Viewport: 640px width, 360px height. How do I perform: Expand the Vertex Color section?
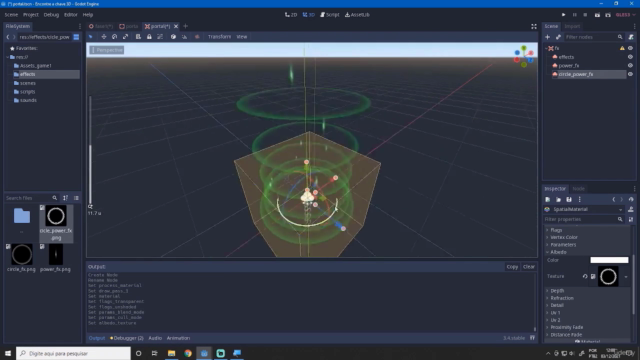coord(564,238)
